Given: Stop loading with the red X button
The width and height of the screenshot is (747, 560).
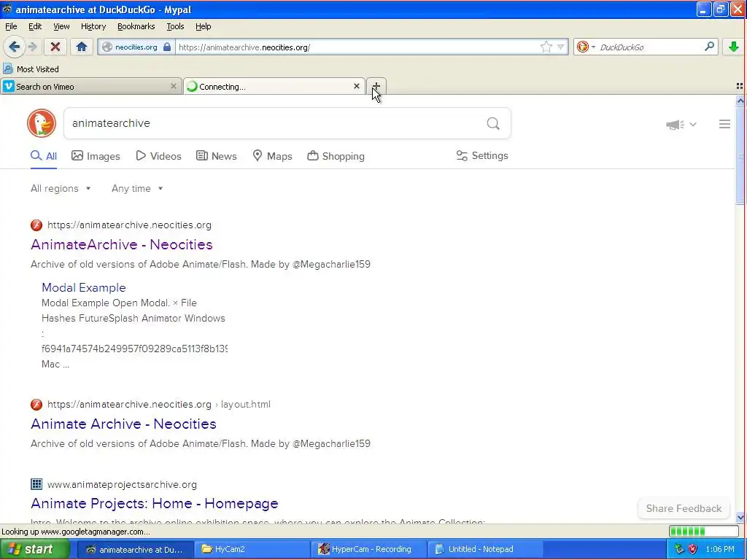Looking at the screenshot, I should click(x=55, y=47).
